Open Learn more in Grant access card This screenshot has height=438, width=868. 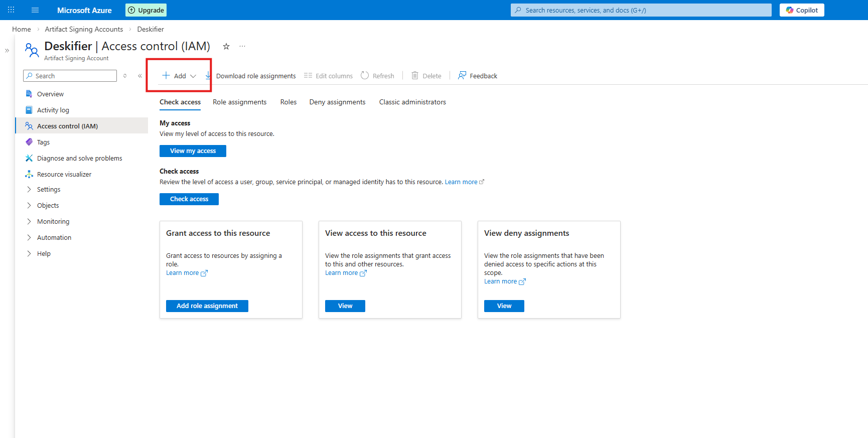(187, 273)
